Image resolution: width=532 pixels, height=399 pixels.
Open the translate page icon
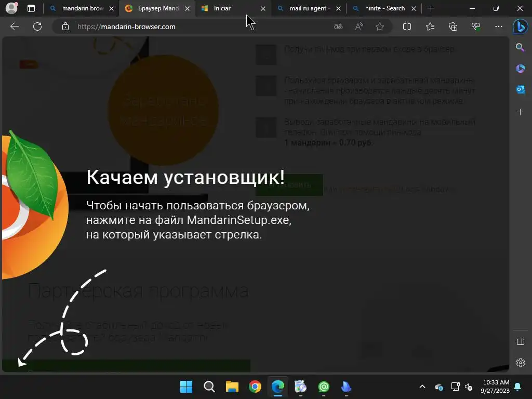pyautogui.click(x=338, y=26)
